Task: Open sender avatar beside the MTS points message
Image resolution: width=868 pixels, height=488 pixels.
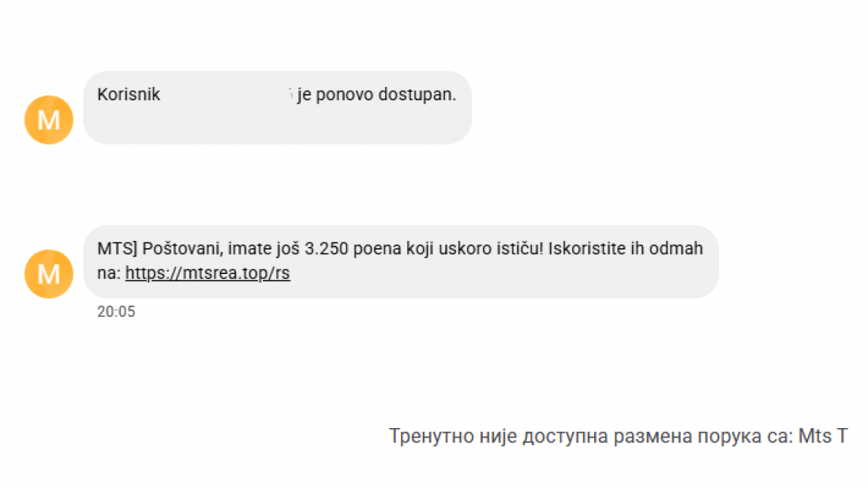Action: (49, 274)
